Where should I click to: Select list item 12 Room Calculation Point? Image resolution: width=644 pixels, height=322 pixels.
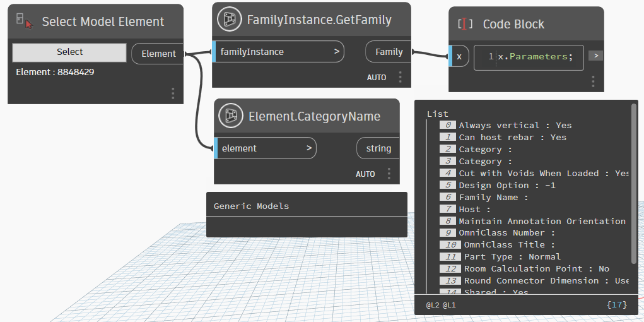point(525,268)
